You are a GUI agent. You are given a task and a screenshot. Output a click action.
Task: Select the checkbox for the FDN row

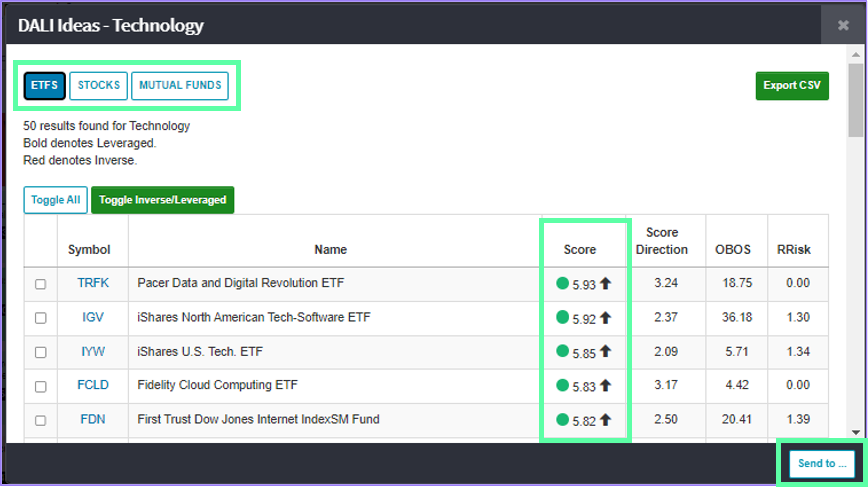coord(40,420)
